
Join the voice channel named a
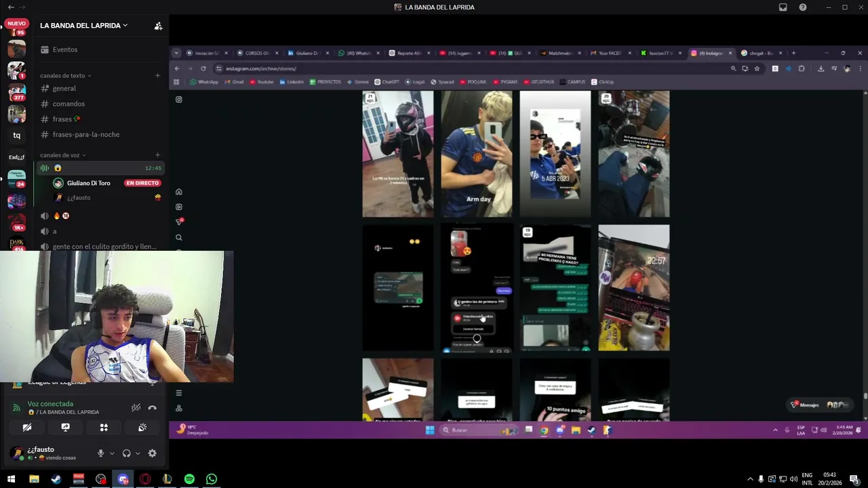tap(100, 231)
